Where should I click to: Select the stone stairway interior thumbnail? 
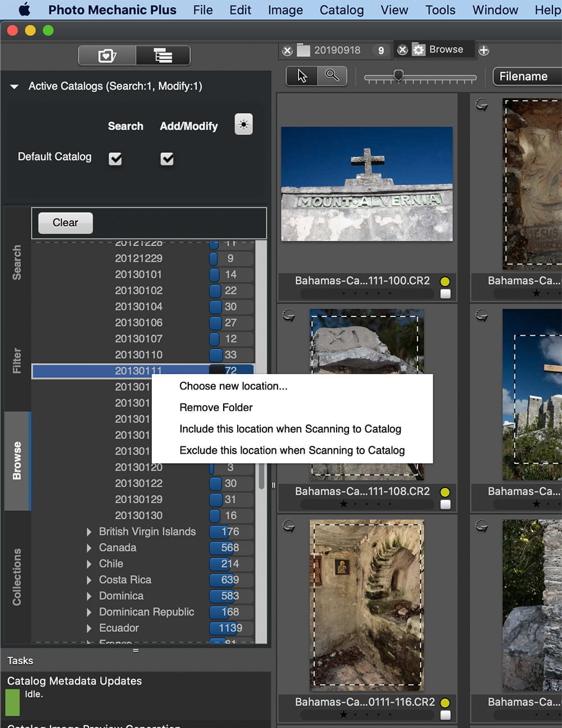click(x=367, y=605)
